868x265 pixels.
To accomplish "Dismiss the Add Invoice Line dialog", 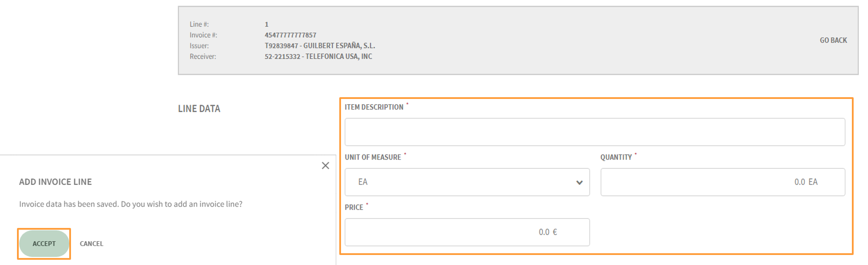I will point(325,166).
